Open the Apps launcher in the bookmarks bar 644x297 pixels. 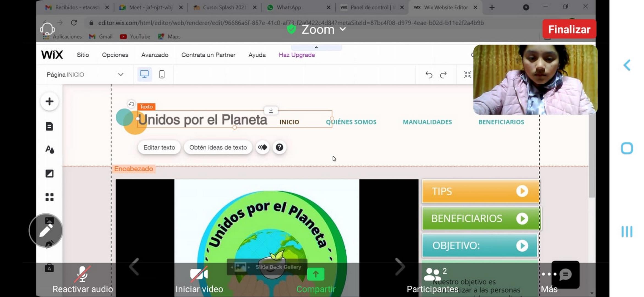[x=62, y=37]
